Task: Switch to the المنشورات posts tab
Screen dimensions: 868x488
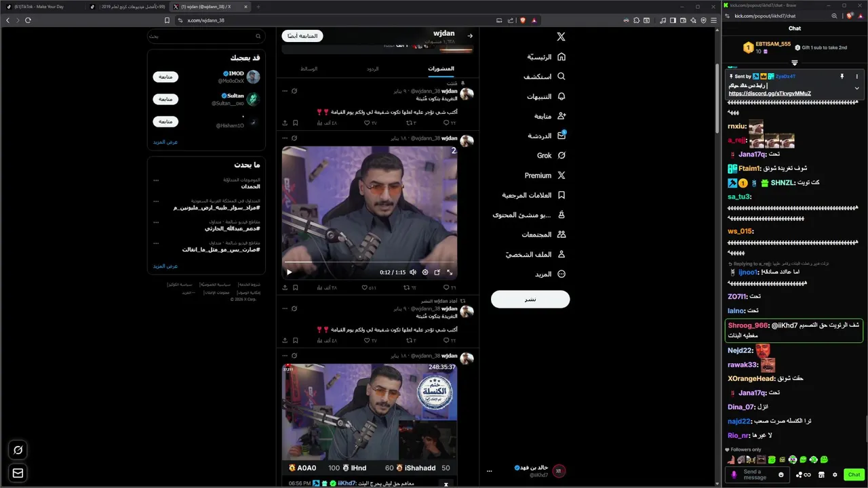Action: [x=441, y=69]
